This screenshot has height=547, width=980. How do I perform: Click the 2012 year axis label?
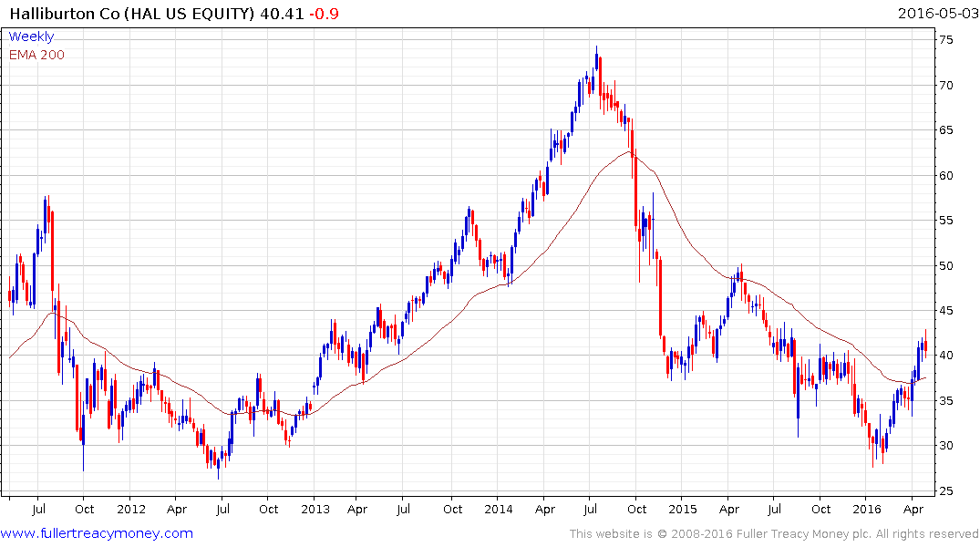click(x=130, y=509)
